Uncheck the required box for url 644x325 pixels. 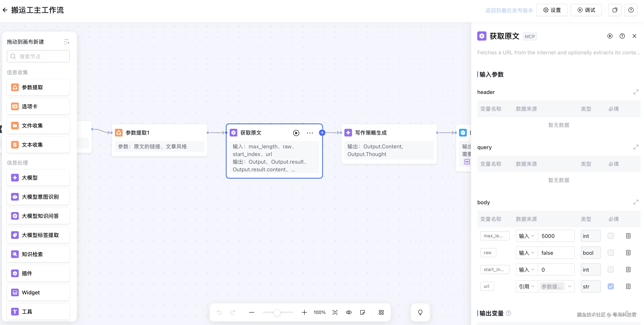coord(611,286)
